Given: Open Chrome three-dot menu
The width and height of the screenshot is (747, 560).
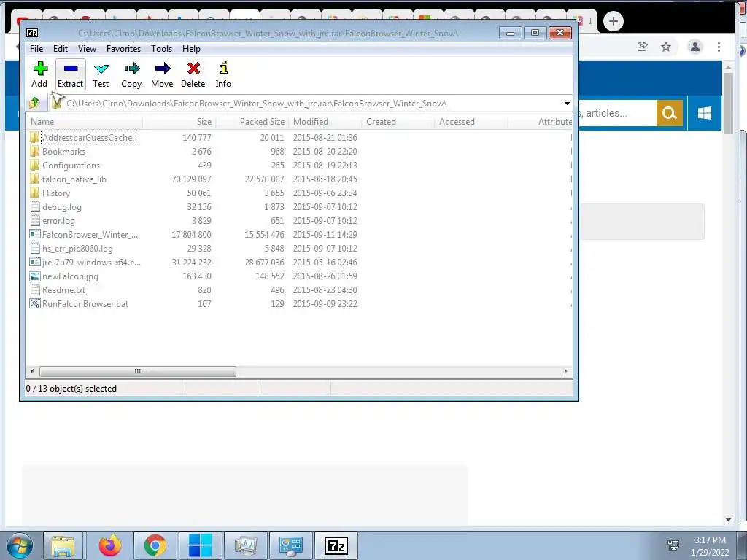Looking at the screenshot, I should tap(719, 47).
